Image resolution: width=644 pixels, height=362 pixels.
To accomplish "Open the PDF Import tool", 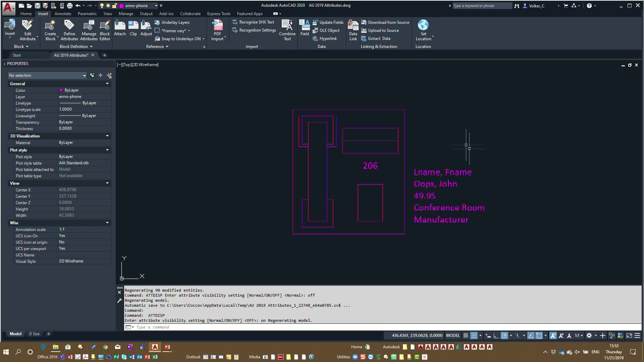I will 218,30.
